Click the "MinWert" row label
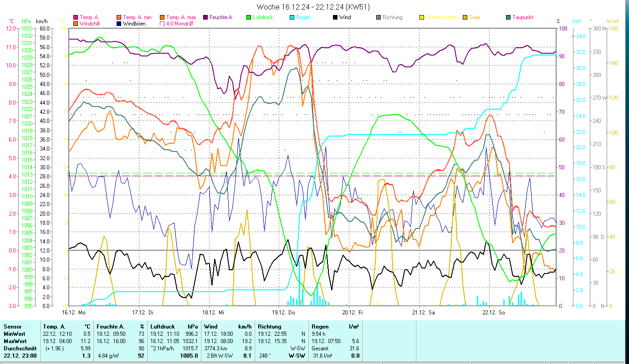The width and height of the screenshot is (629, 364). [14, 334]
